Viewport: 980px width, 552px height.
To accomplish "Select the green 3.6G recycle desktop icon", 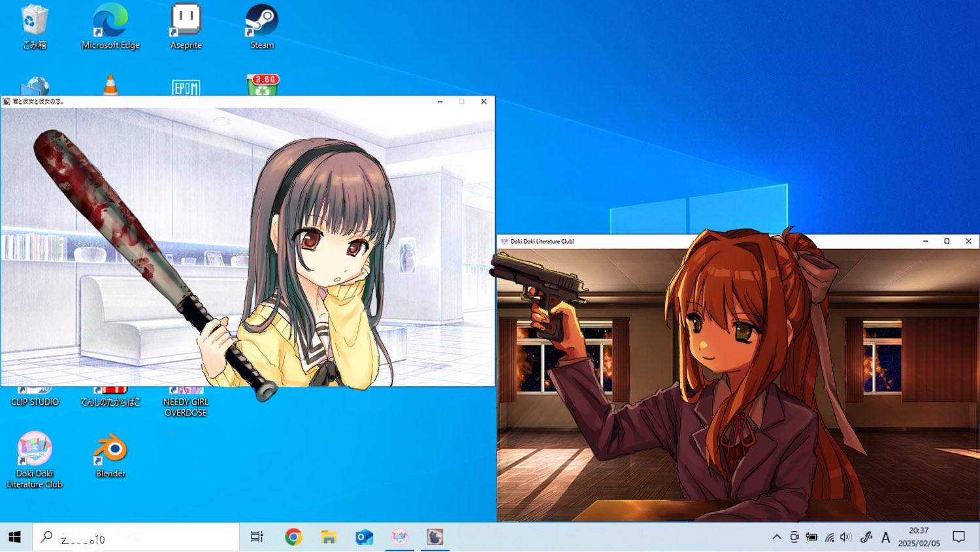I will 262,85.
